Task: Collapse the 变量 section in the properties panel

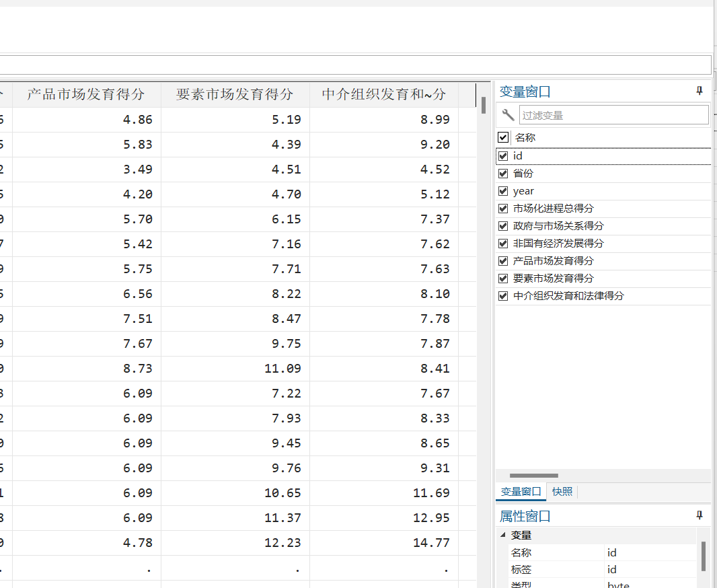Action: tap(502, 535)
